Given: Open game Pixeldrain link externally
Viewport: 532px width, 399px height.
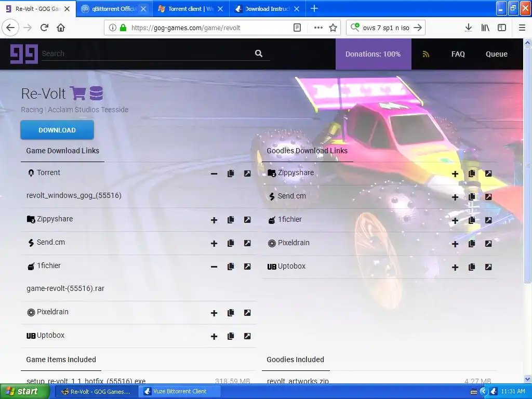Looking at the screenshot, I should [247, 313].
